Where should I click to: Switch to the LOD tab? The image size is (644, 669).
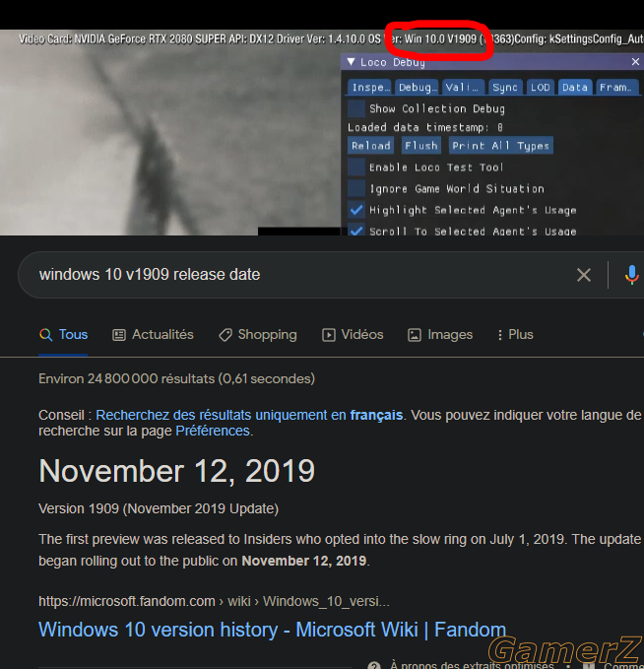click(541, 87)
